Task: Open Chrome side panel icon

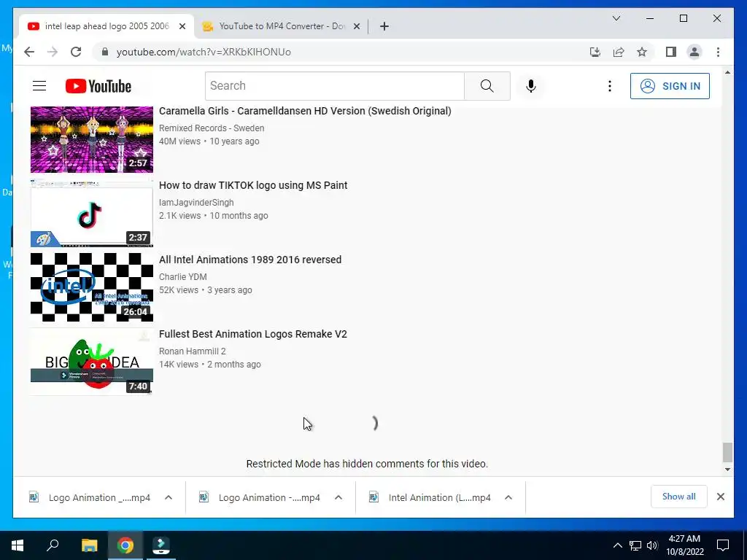Action: pyautogui.click(x=671, y=52)
